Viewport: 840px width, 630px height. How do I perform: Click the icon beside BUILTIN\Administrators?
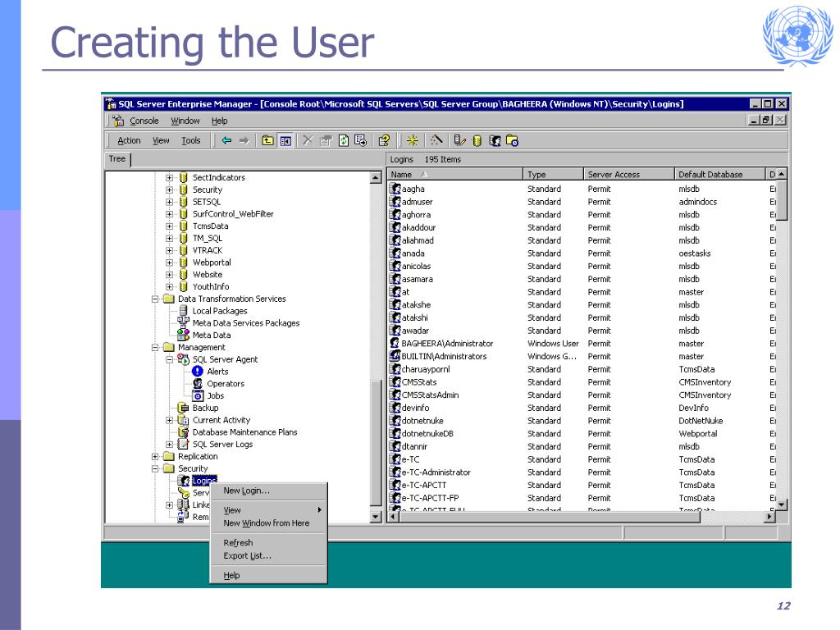click(x=395, y=356)
